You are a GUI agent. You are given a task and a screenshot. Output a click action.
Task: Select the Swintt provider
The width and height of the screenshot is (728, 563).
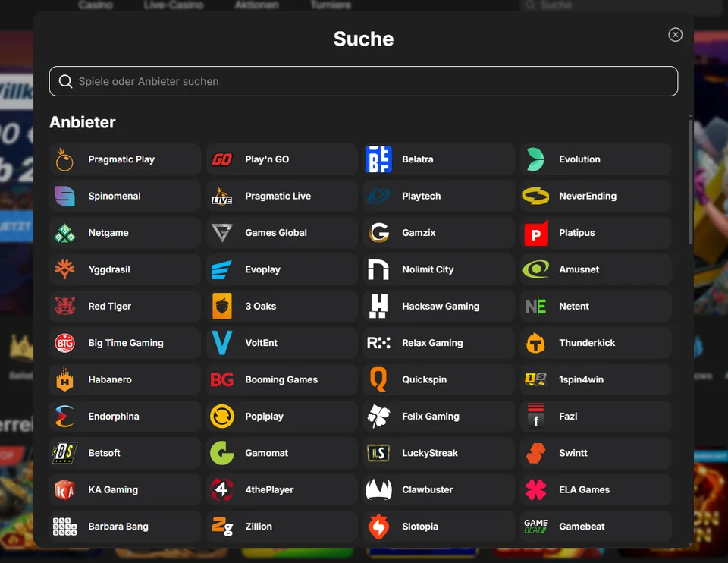(596, 453)
